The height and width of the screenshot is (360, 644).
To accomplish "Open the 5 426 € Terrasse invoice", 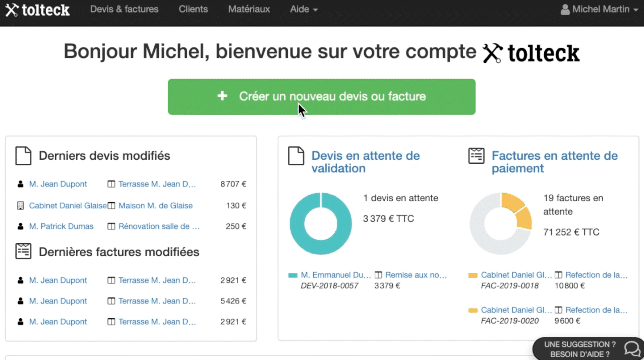I will point(157,301).
